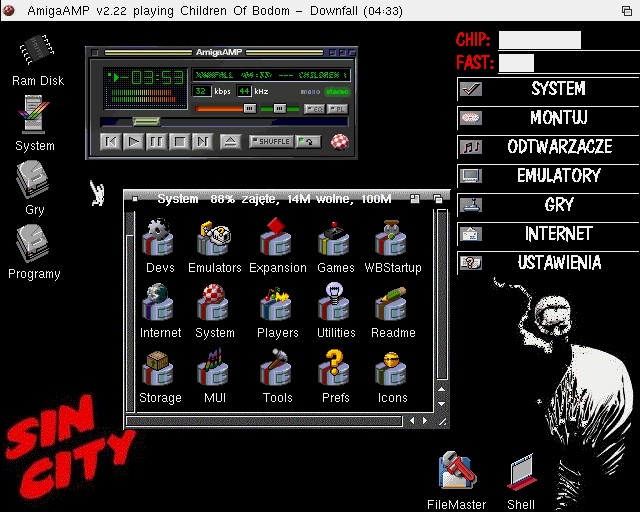640x512 pixels.
Task: Open the Gry drive icon
Action: click(x=33, y=180)
